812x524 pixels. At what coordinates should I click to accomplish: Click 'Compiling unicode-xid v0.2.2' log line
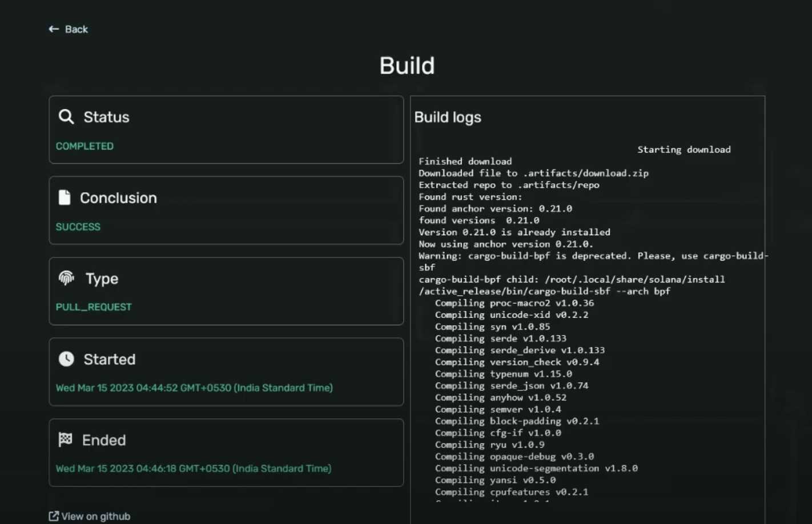pos(512,315)
